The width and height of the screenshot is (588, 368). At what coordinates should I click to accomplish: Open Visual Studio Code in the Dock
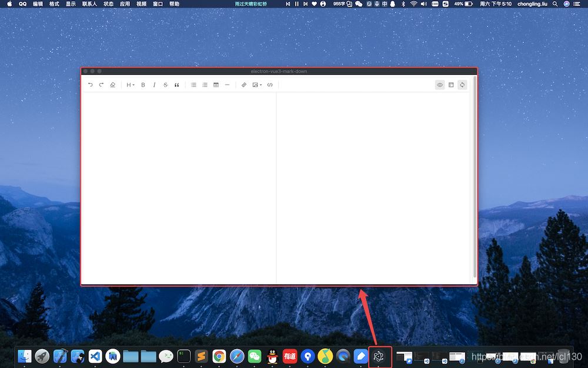click(x=95, y=356)
